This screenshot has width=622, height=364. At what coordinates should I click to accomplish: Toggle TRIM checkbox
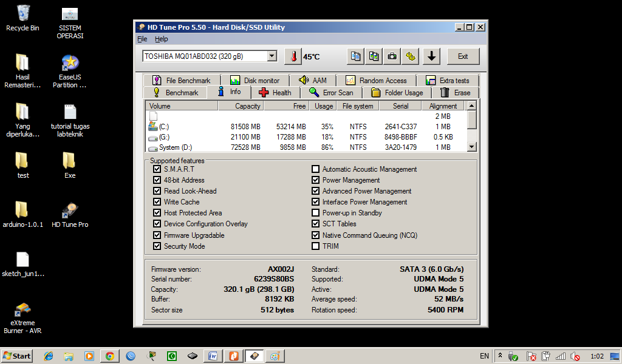(315, 246)
